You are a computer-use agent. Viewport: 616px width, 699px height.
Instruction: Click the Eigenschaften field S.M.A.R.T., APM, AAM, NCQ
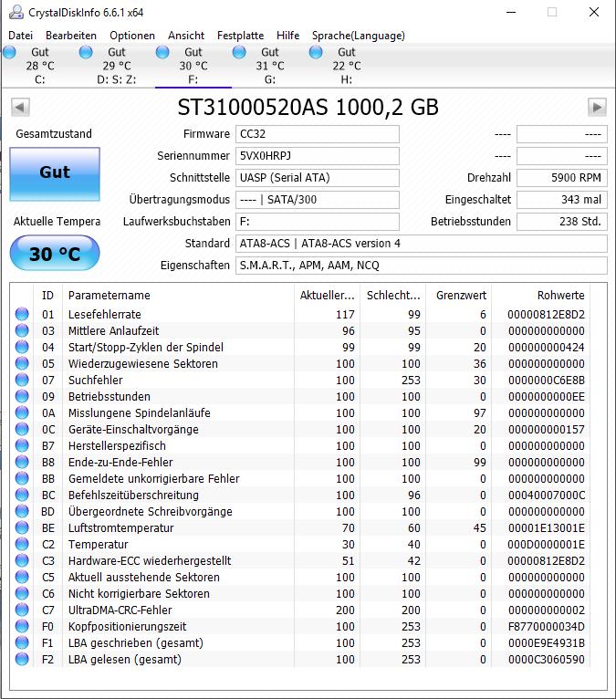422,266
